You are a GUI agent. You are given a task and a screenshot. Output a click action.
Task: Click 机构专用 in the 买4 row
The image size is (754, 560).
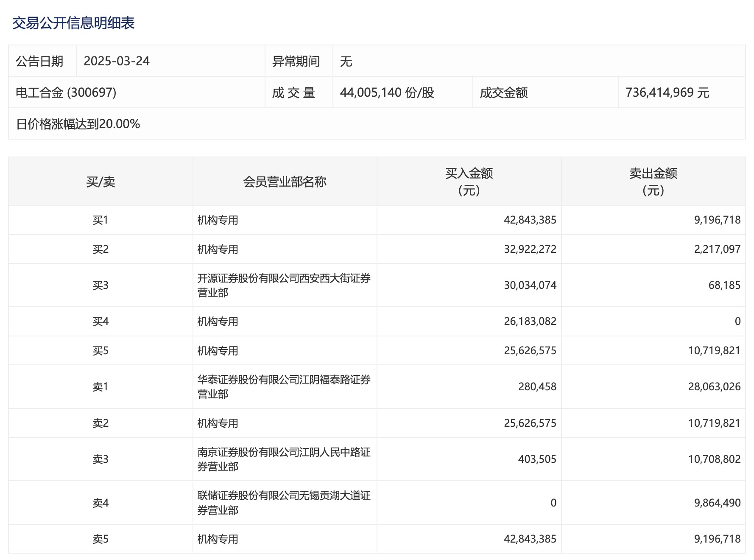point(218,322)
